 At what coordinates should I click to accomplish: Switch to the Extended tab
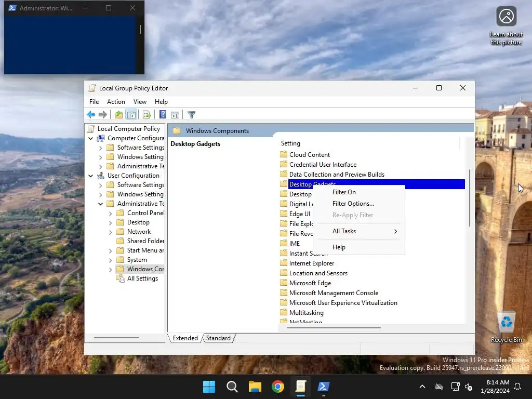[185, 338]
